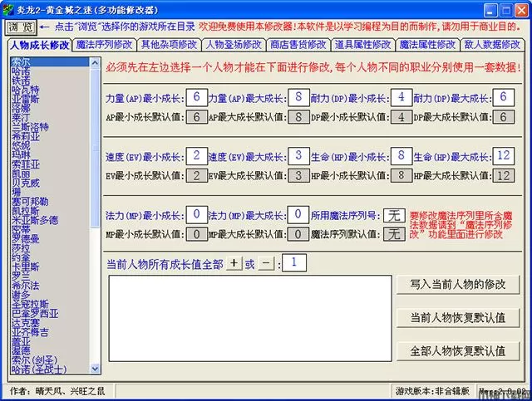The image size is (532, 401).
Task: Click the 耐力(DP)最大成长 input field
Action: point(504,97)
